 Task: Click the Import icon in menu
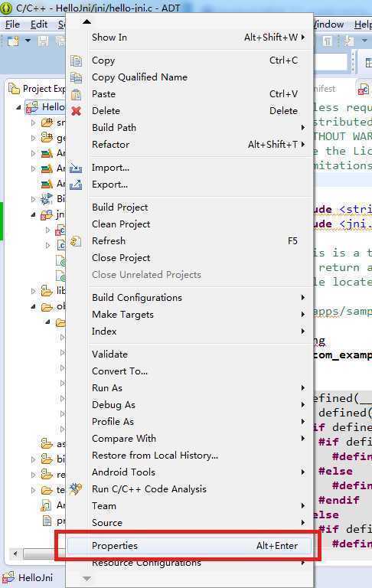[x=76, y=168]
